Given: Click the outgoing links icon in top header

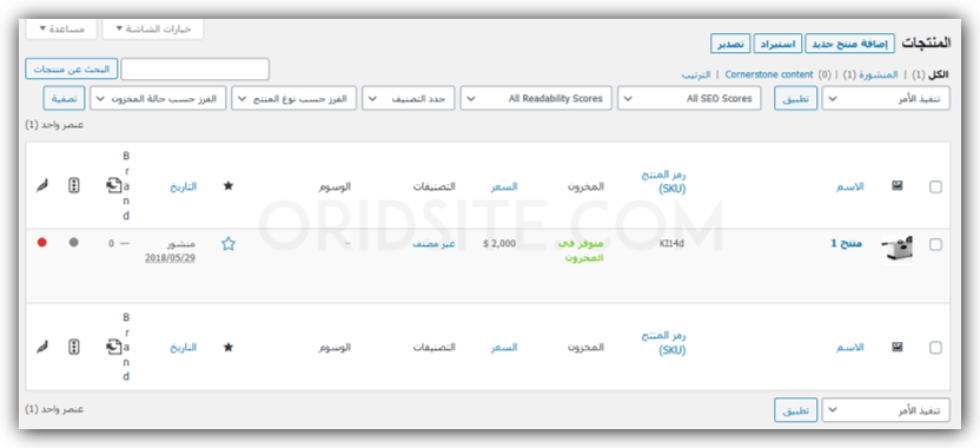Looking at the screenshot, I should click(x=113, y=186).
